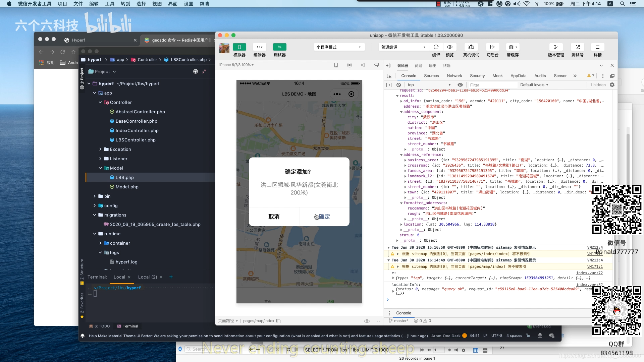
Task: Switch to the Network tab
Action: (454, 76)
